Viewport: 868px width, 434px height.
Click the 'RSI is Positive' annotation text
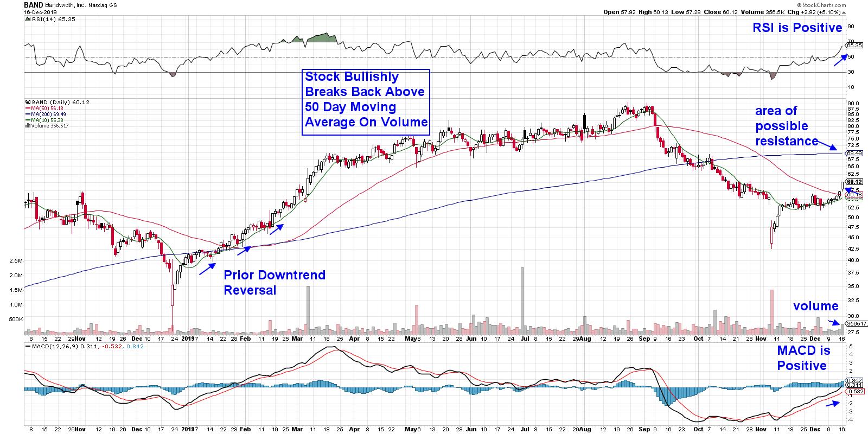[x=797, y=27]
